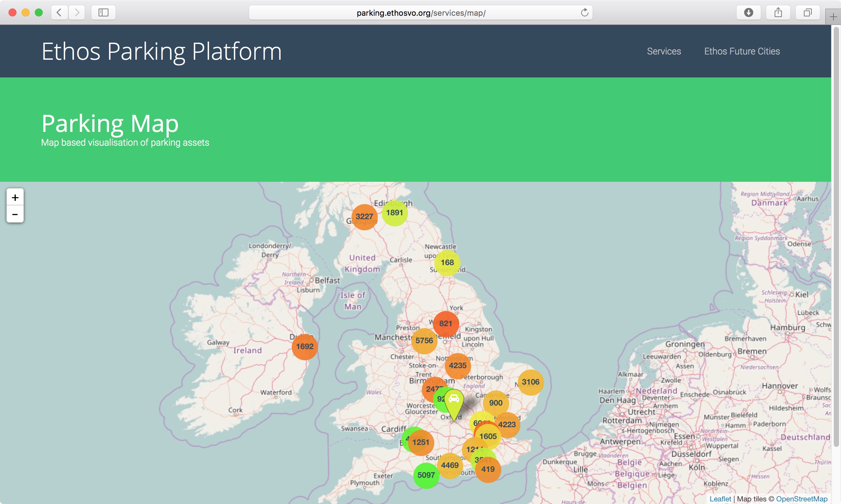Open the Services menu item
The height and width of the screenshot is (504, 841).
click(x=664, y=51)
